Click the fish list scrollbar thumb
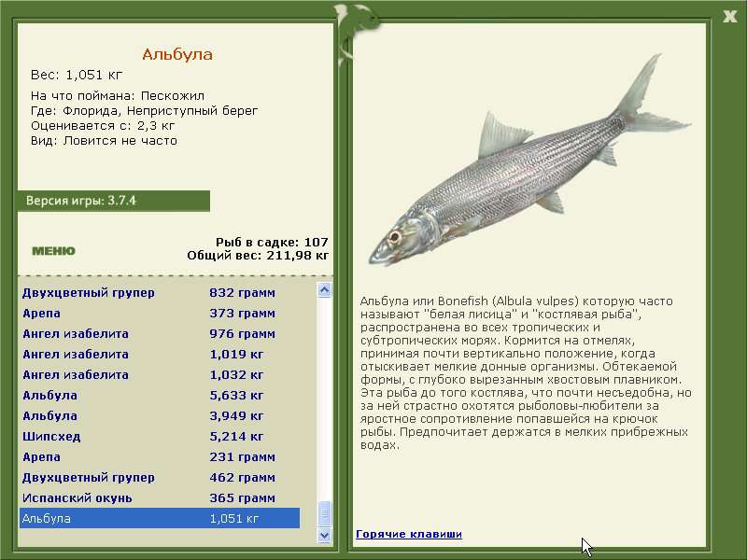Viewport: 747px width, 560px height. click(325, 514)
